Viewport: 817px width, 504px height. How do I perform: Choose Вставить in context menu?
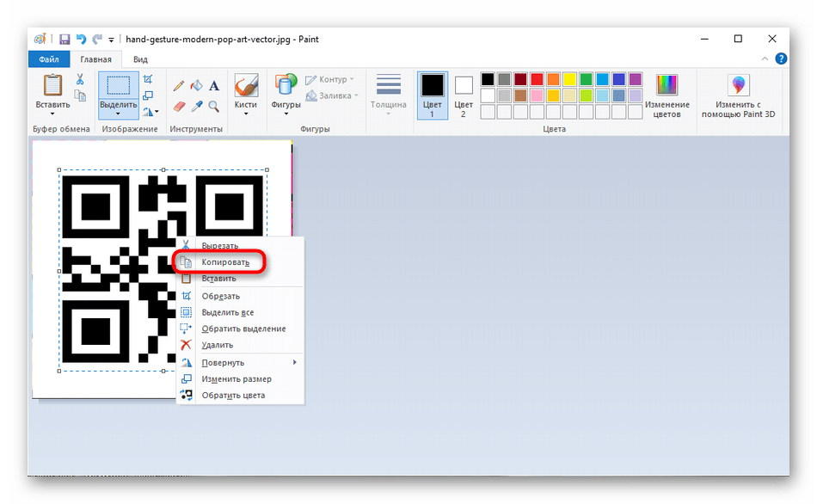pos(240,279)
